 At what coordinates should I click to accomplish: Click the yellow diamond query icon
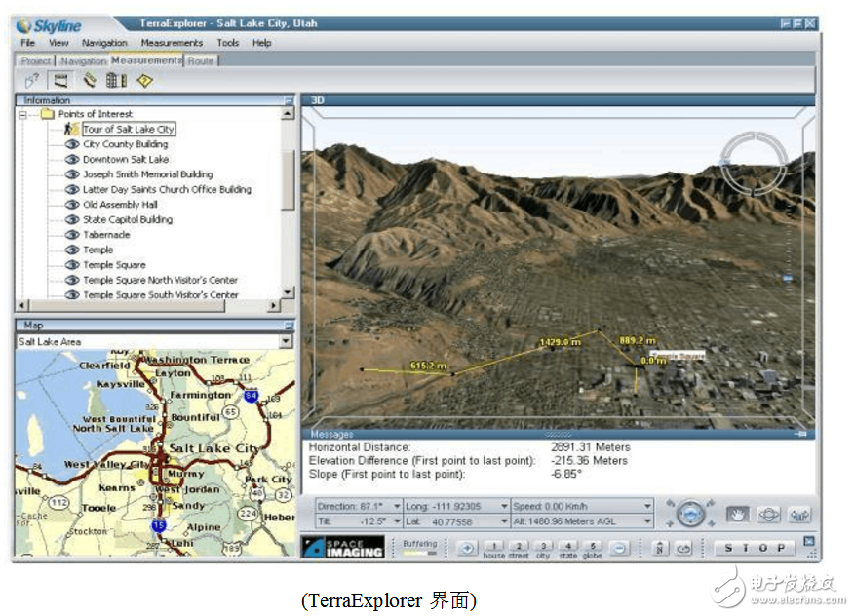145,81
